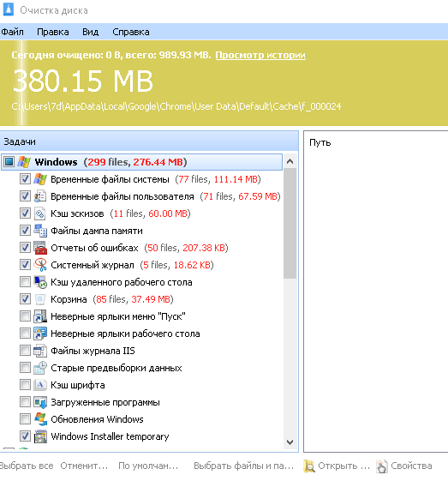The height and width of the screenshot is (481, 448).
Task: Click Выбрать файлы и па… button
Action: click(x=243, y=466)
